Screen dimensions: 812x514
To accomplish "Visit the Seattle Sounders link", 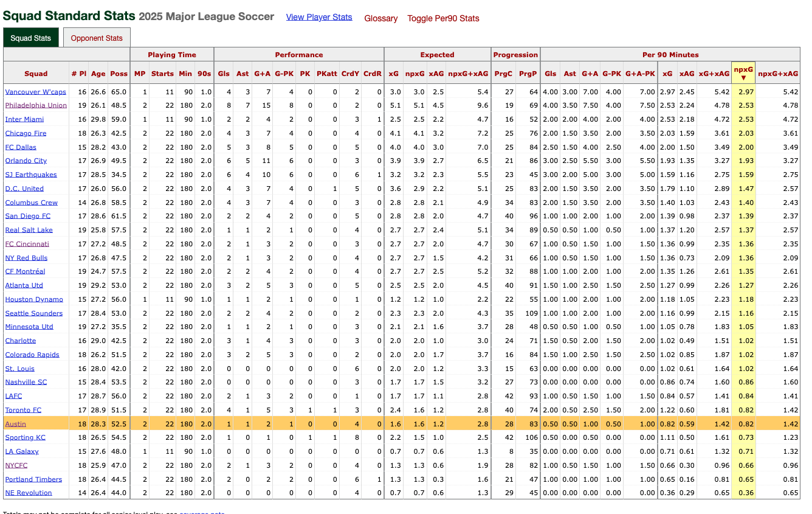I will (34, 313).
